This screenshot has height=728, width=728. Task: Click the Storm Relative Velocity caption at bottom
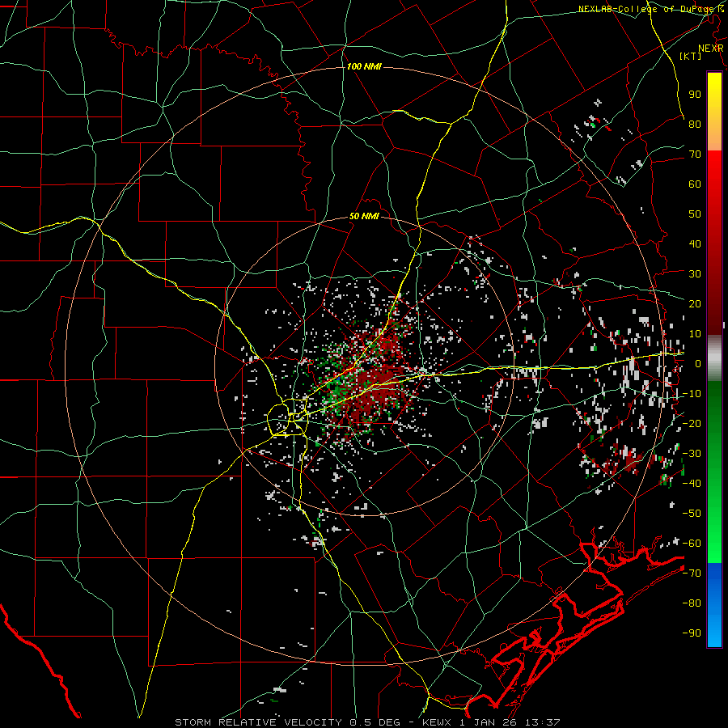pos(367,722)
